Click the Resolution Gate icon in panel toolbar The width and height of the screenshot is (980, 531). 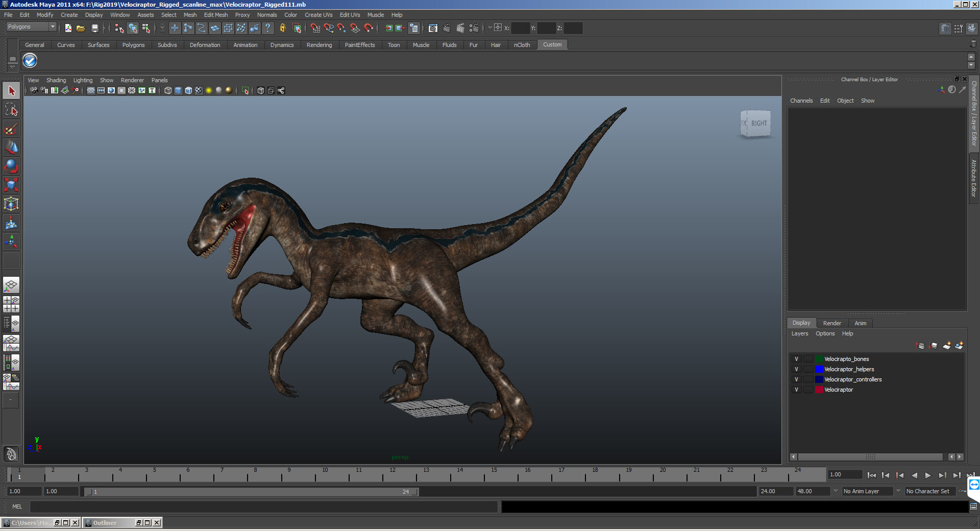(x=111, y=90)
